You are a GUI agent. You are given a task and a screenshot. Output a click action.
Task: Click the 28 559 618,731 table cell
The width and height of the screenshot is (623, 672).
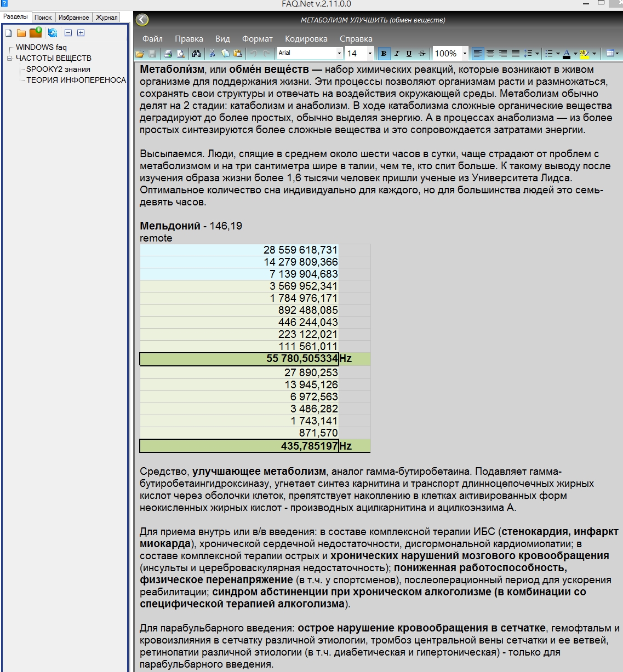point(239,250)
